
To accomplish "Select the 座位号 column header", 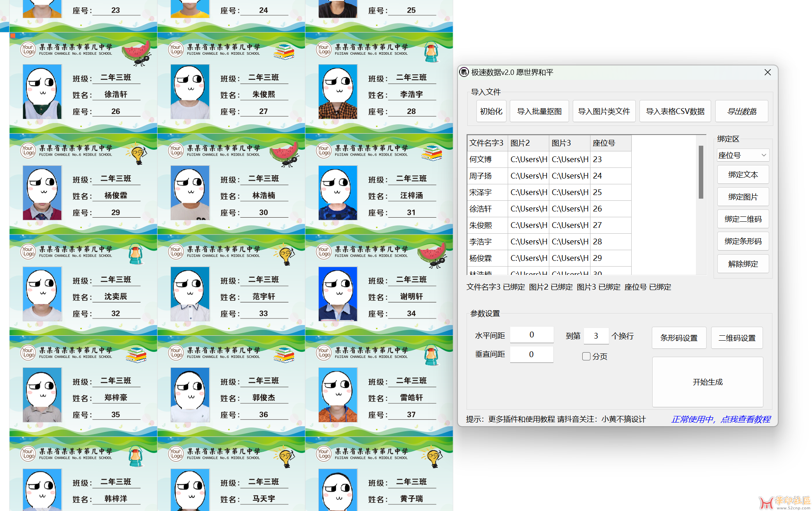I will [x=611, y=143].
